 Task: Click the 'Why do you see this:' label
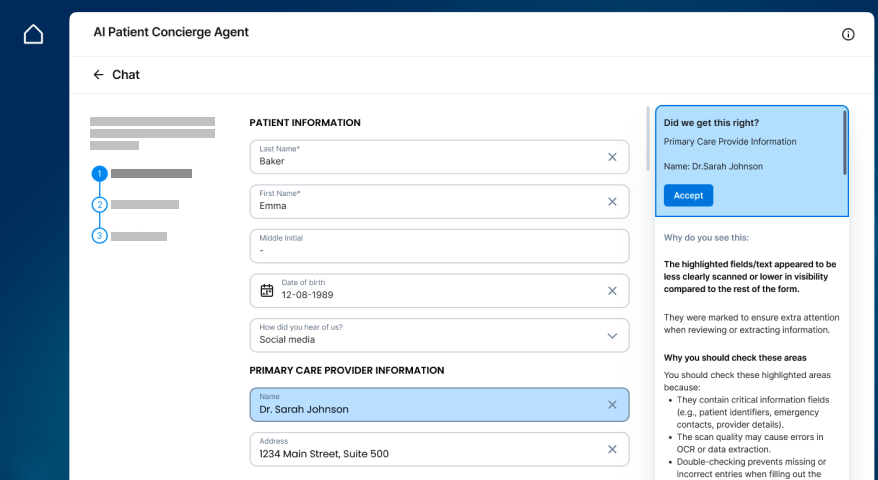[x=706, y=237]
